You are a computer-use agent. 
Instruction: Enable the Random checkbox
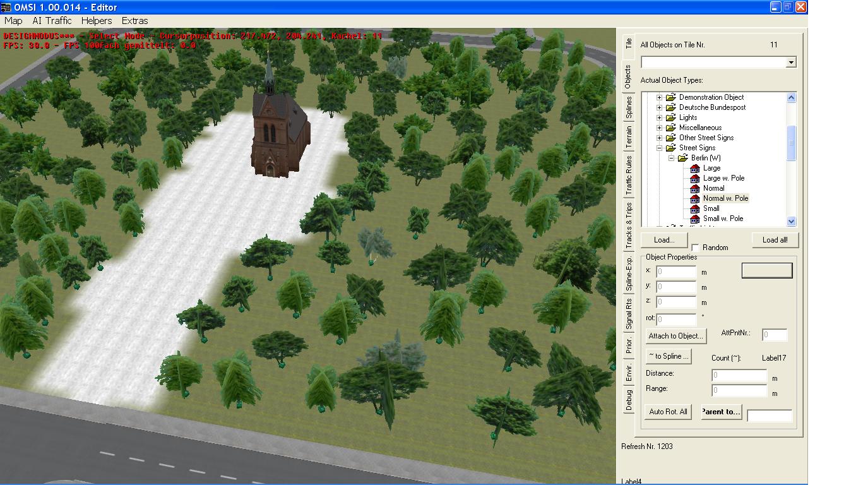click(695, 248)
